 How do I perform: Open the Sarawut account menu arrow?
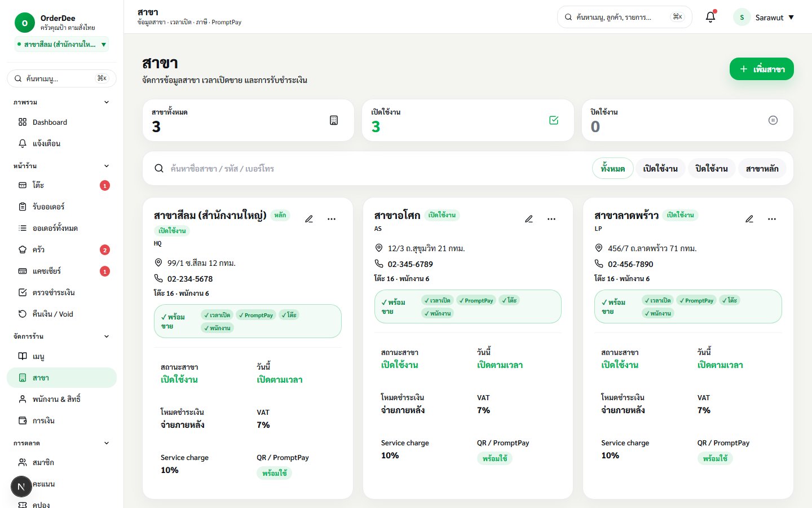coord(791,17)
